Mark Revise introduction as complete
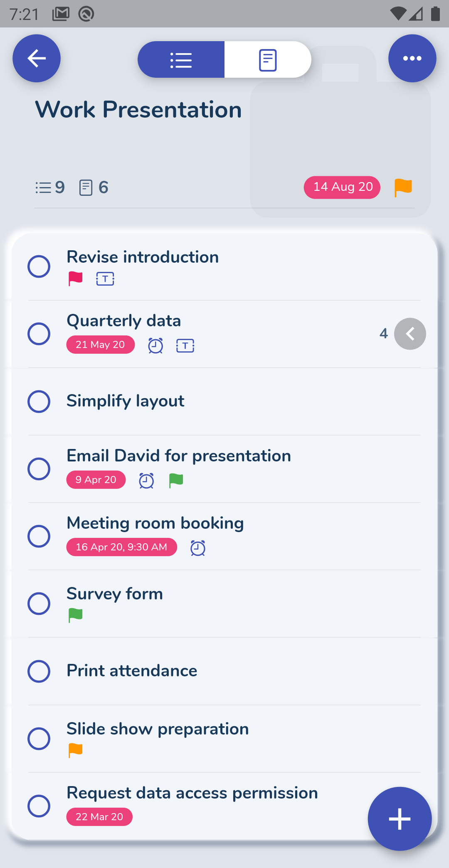Image resolution: width=449 pixels, height=868 pixels. (39, 266)
